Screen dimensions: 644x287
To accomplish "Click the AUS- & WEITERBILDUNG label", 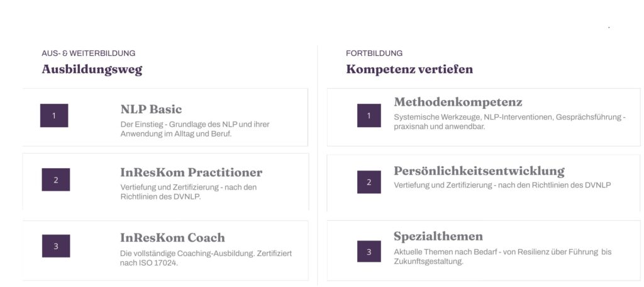I will click(x=88, y=53).
